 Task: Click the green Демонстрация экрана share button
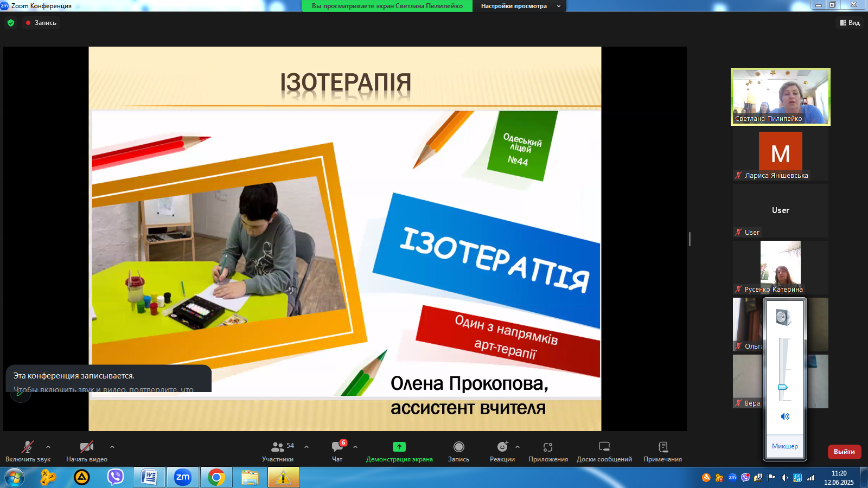coord(399,451)
